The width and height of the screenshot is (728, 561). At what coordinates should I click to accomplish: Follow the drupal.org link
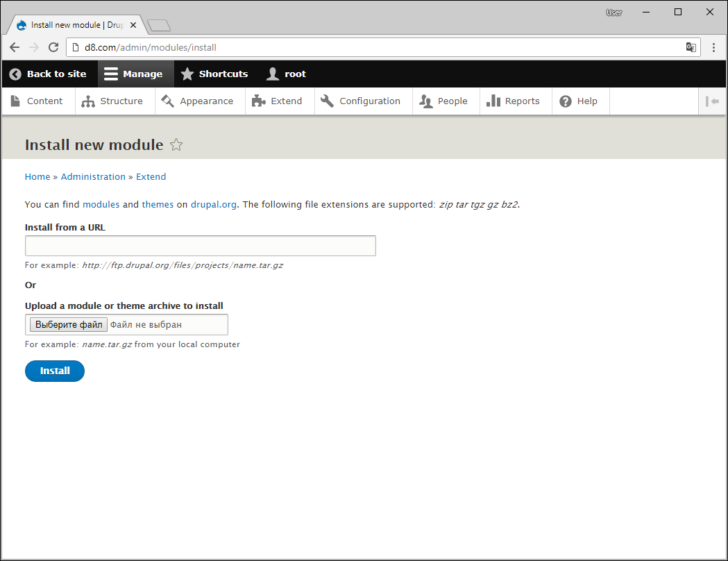[214, 205]
